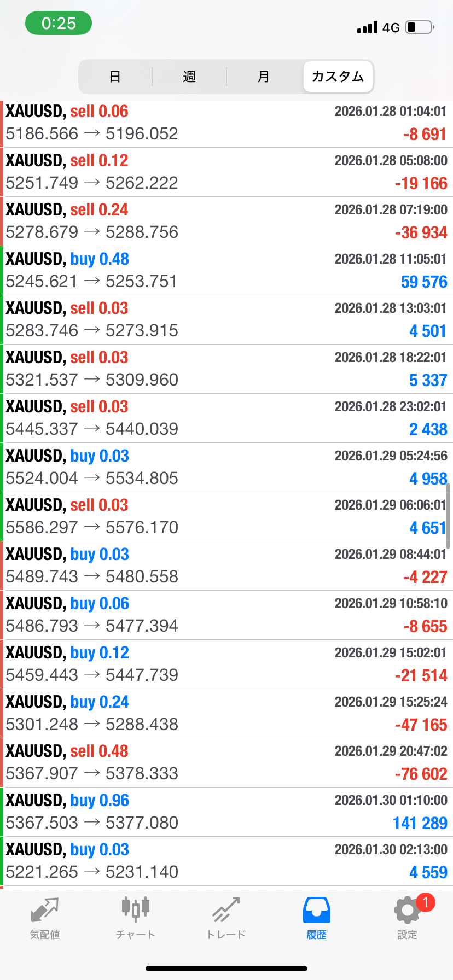Click the history list scrollbar indicator
Viewport: 453px width, 980px height.
click(448, 516)
